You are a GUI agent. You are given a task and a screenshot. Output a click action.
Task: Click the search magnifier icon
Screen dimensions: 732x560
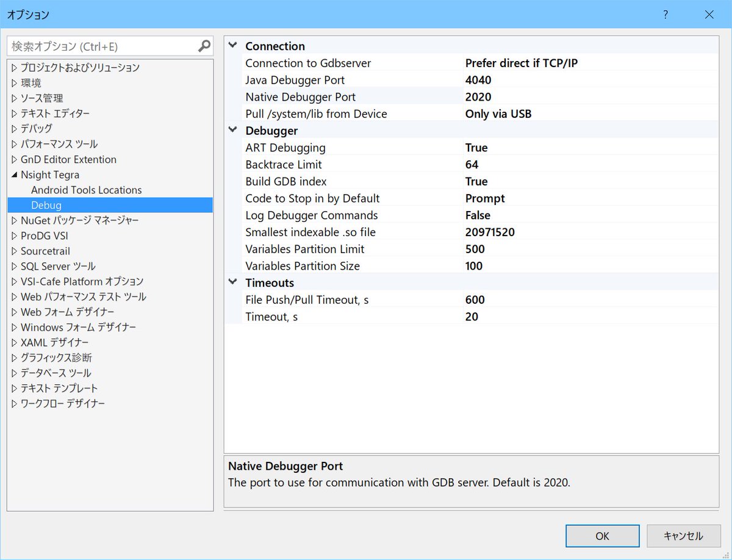[204, 46]
